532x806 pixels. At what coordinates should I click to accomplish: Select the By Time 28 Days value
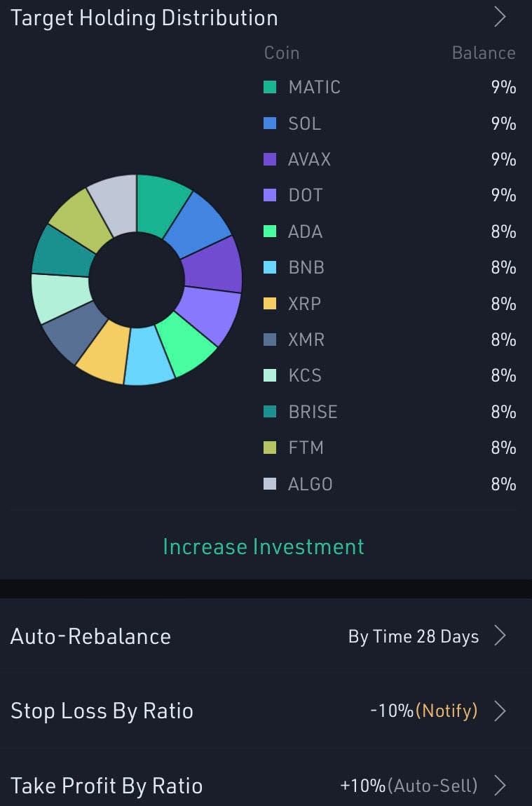pyautogui.click(x=414, y=636)
